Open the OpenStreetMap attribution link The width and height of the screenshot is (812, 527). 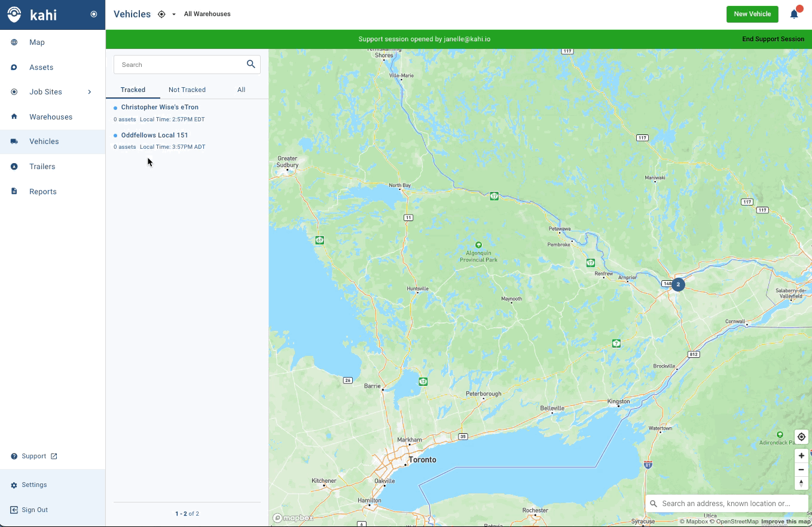pos(734,522)
